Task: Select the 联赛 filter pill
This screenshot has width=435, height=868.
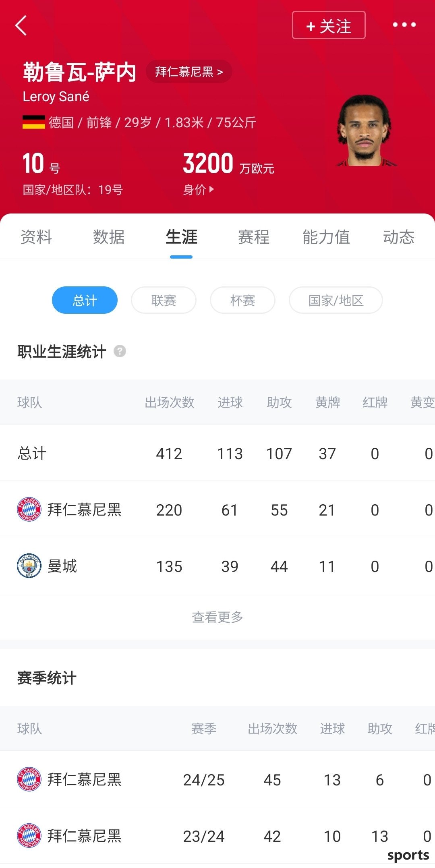Action: tap(164, 300)
